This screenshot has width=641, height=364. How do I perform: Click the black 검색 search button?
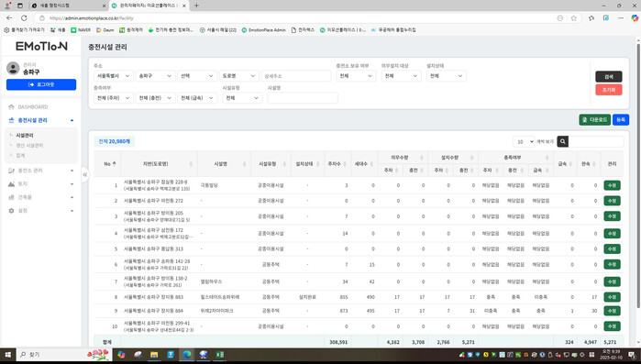609,77
